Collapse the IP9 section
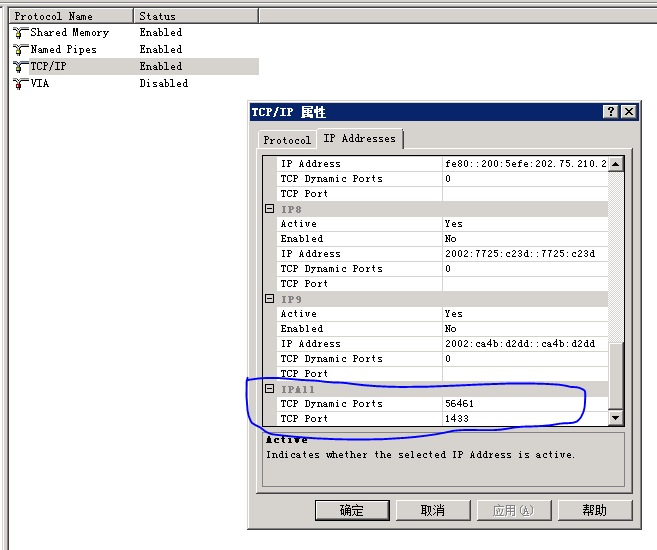 coord(269,299)
